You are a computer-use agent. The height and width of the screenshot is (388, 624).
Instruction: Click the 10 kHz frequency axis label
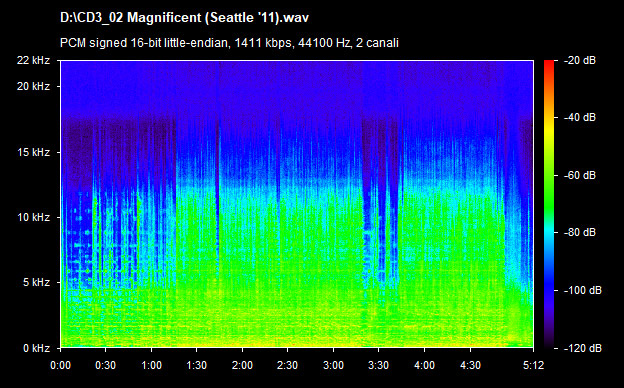coord(33,217)
